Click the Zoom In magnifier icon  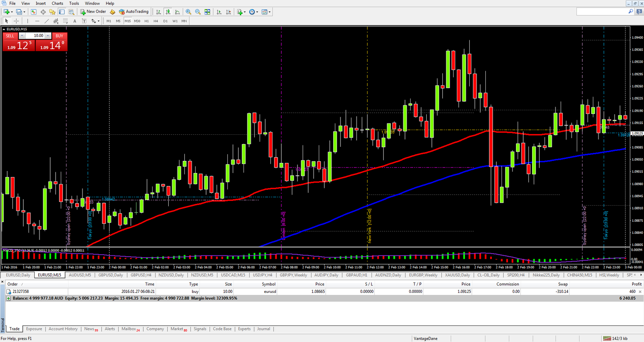188,12
